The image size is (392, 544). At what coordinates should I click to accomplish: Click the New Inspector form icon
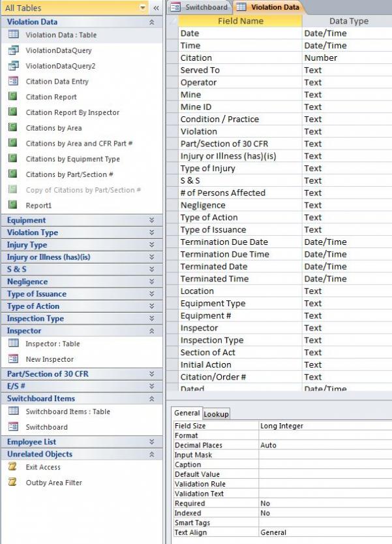click(x=13, y=359)
